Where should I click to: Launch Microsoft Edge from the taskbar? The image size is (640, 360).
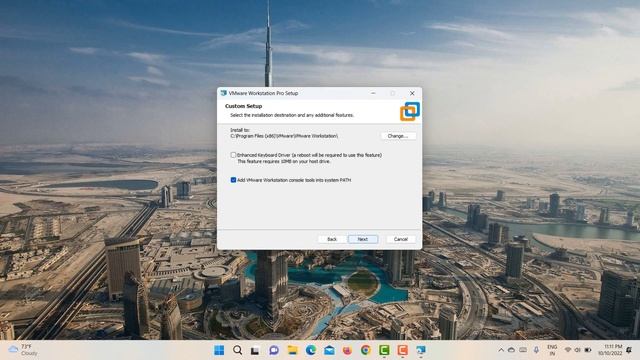[311, 350]
